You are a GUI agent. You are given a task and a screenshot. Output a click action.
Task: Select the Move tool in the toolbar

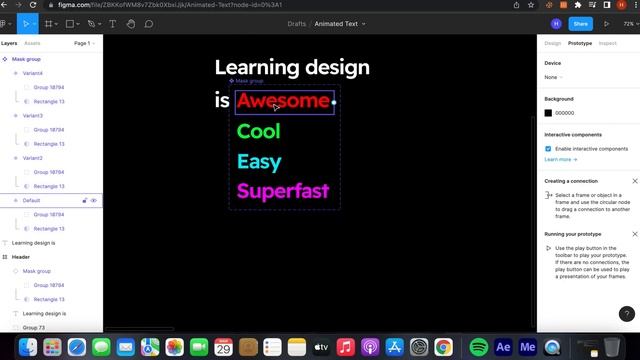(x=26, y=24)
